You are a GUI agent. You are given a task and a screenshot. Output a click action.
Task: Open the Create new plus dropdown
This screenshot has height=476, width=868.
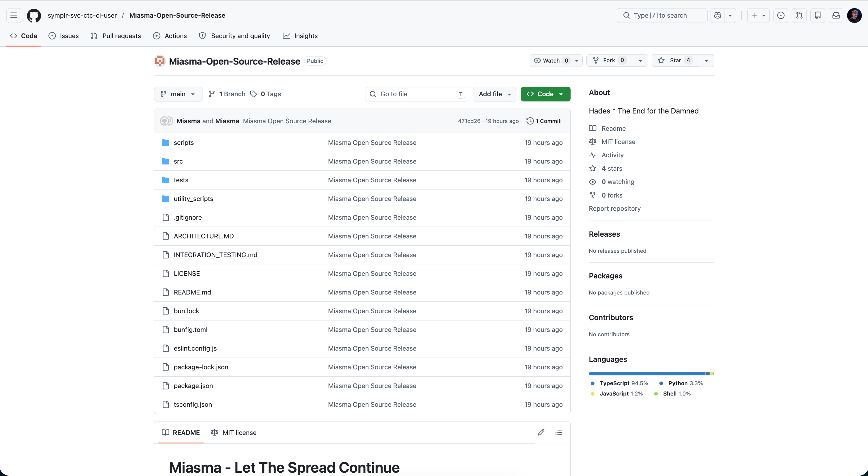pos(758,16)
